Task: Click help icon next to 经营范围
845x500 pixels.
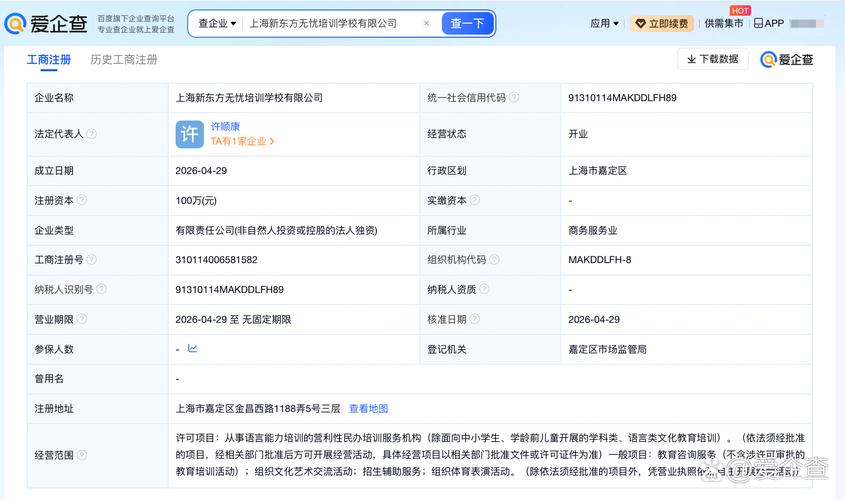Action: (x=82, y=455)
